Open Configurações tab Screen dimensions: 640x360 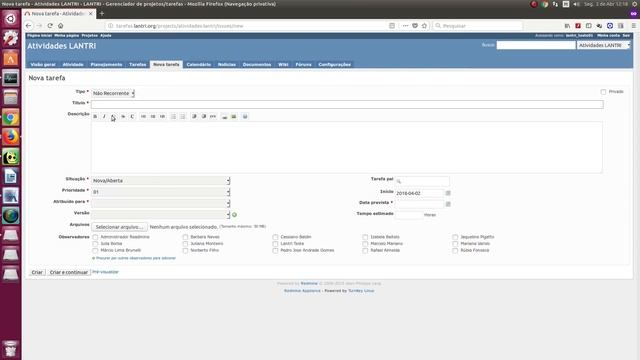pos(335,64)
